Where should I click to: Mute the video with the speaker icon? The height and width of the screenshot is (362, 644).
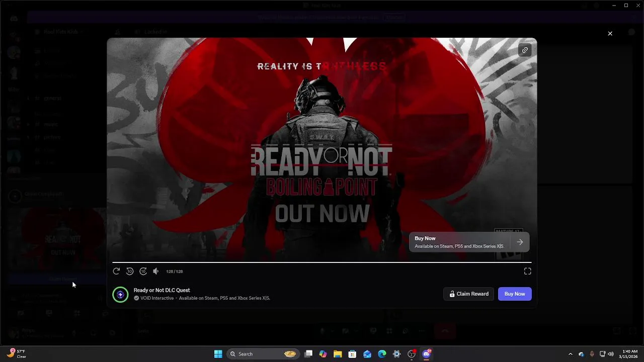[156, 271]
